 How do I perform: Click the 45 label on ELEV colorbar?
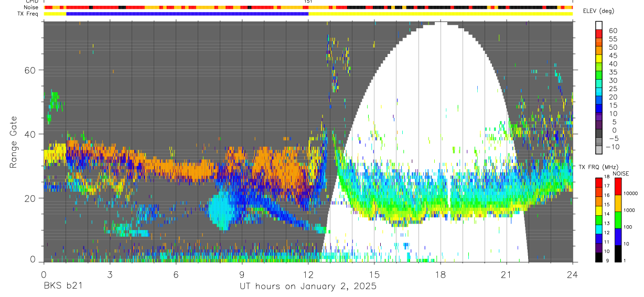[x=613, y=55]
